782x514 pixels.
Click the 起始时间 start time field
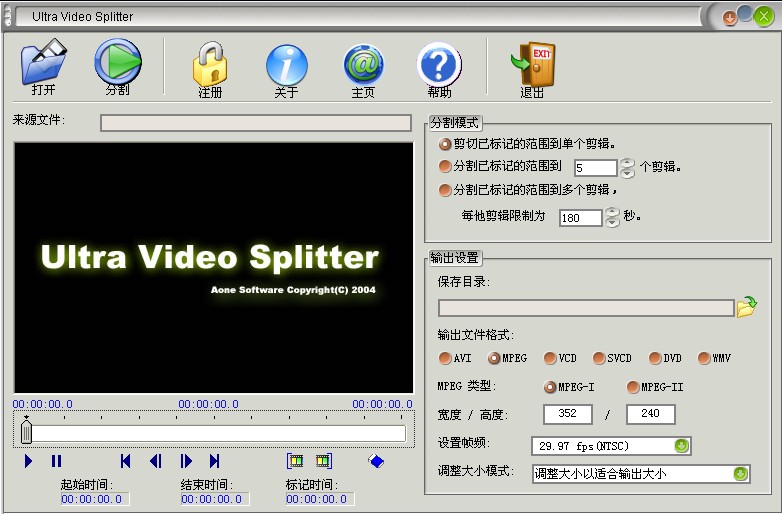point(95,499)
